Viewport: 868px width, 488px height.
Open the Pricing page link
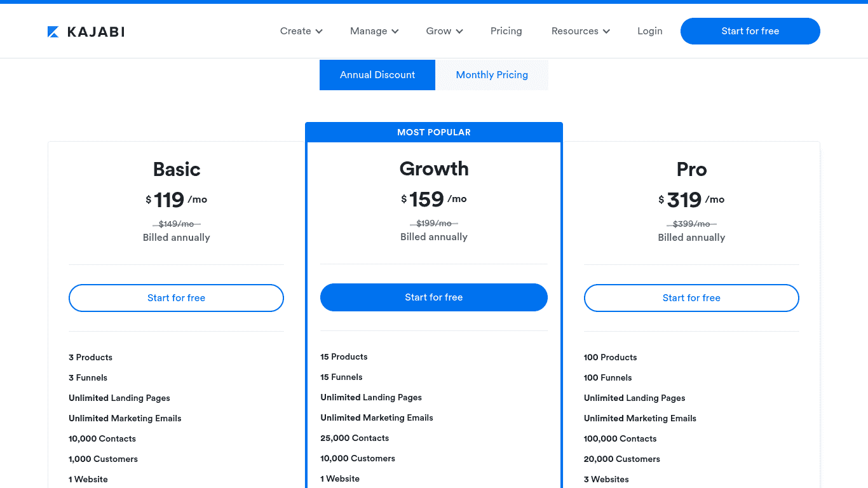(x=506, y=31)
